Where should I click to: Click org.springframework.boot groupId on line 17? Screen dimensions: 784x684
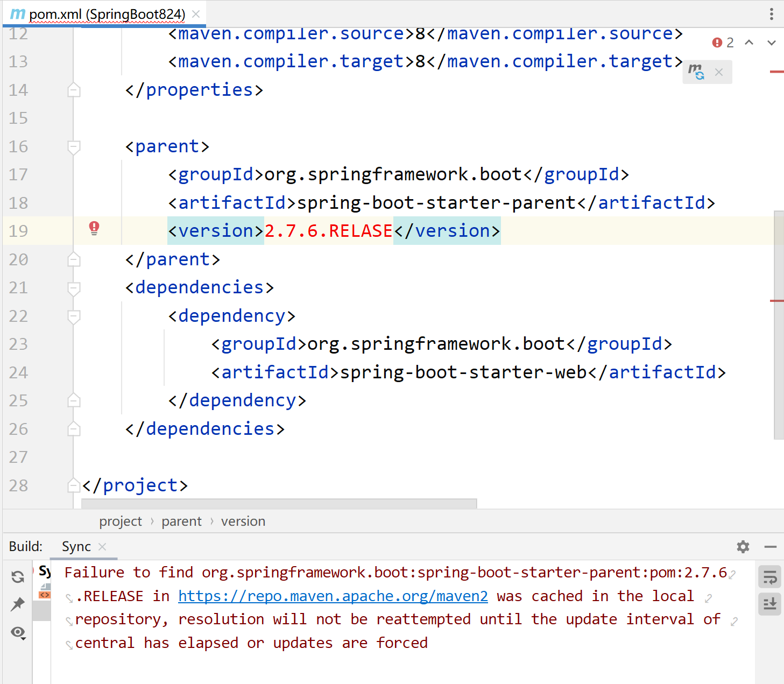point(393,174)
